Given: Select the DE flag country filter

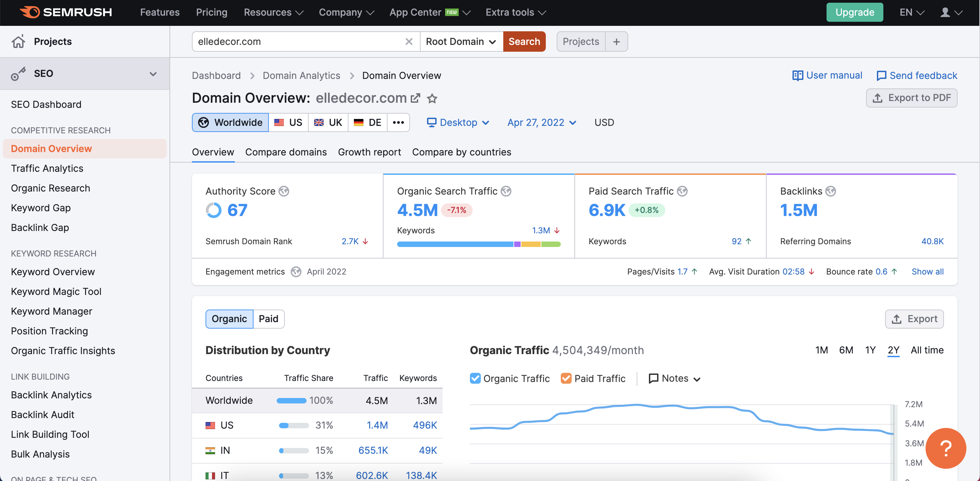Looking at the screenshot, I should (367, 122).
